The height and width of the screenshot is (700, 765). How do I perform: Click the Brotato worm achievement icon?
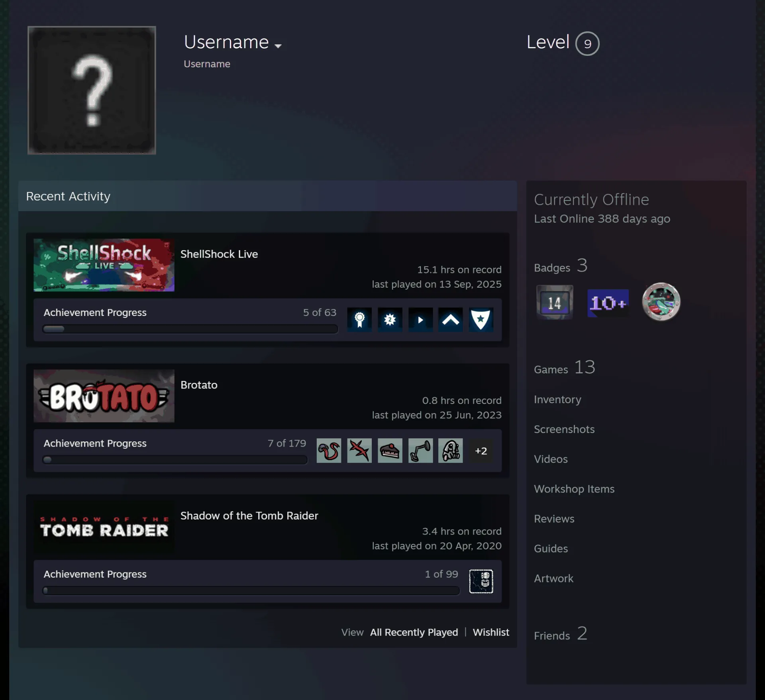click(329, 451)
